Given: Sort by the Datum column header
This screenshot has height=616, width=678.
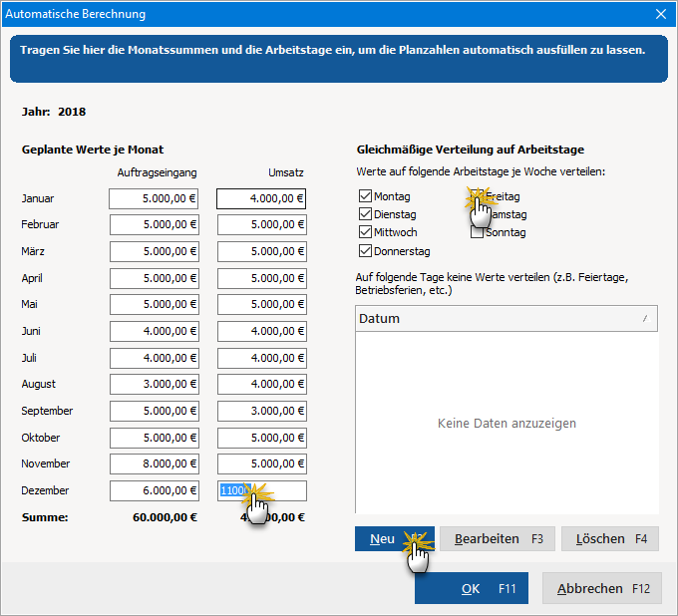Looking at the screenshot, I should click(x=507, y=319).
